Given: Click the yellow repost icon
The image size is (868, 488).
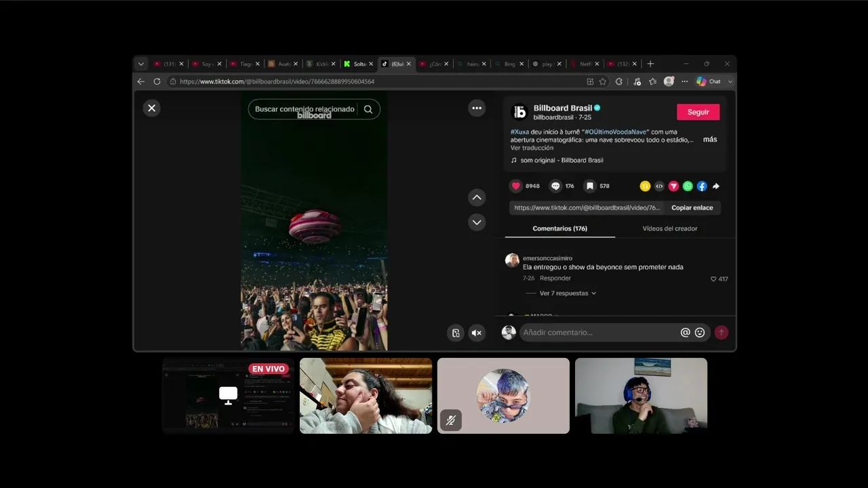Looking at the screenshot, I should click(645, 186).
